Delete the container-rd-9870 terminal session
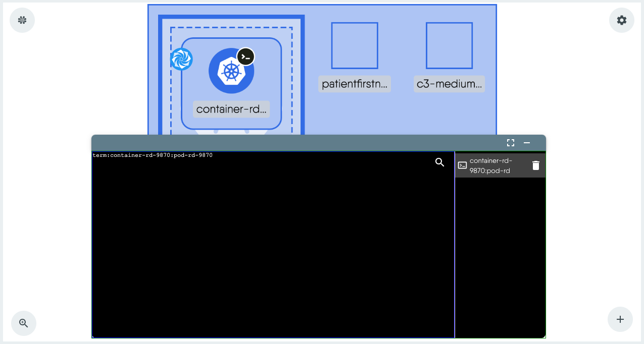Image resolution: width=644 pixels, height=344 pixels. point(536,165)
